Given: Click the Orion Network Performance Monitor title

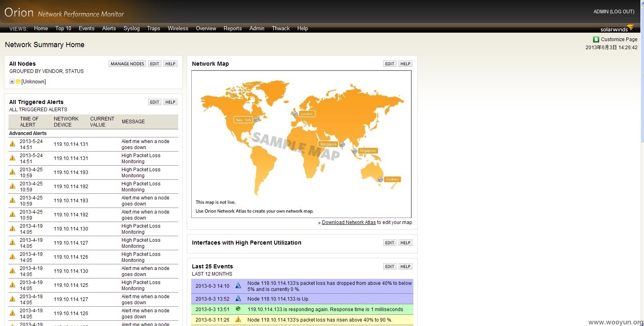Looking at the screenshot, I should (64, 13).
